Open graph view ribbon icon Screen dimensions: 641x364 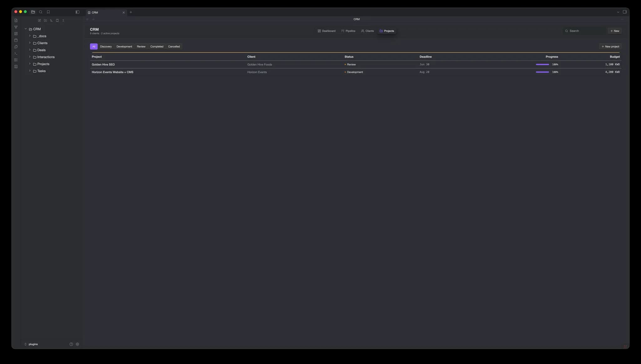16,27
